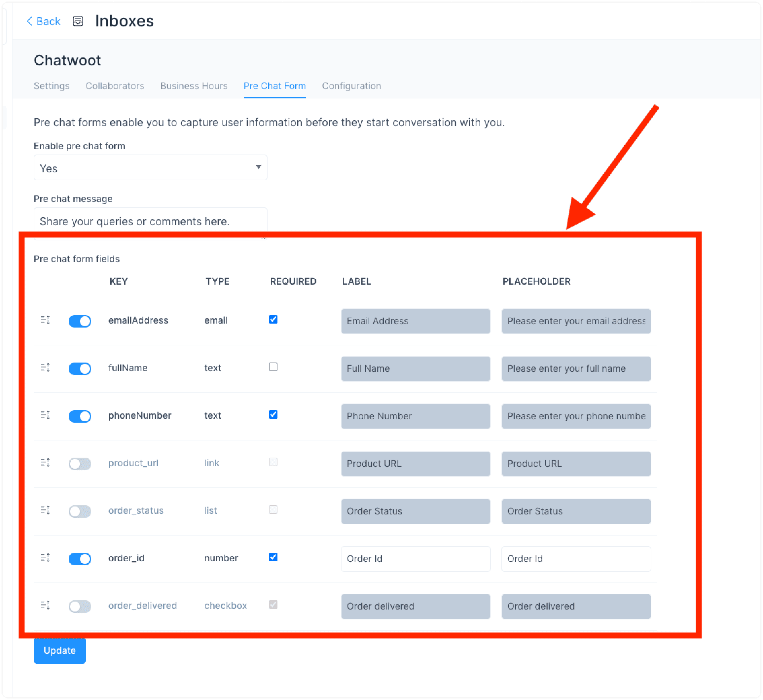Select the Pre Chat Form tab

click(x=275, y=86)
